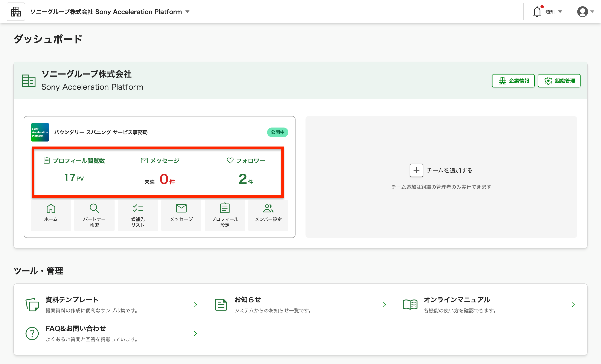Open the 通知 notification dropdown arrow

560,11
